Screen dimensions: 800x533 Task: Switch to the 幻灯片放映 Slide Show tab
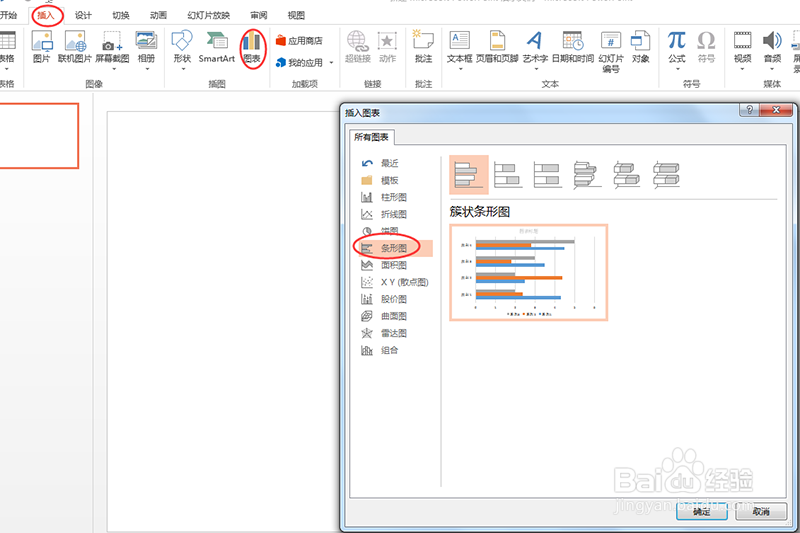(209, 15)
